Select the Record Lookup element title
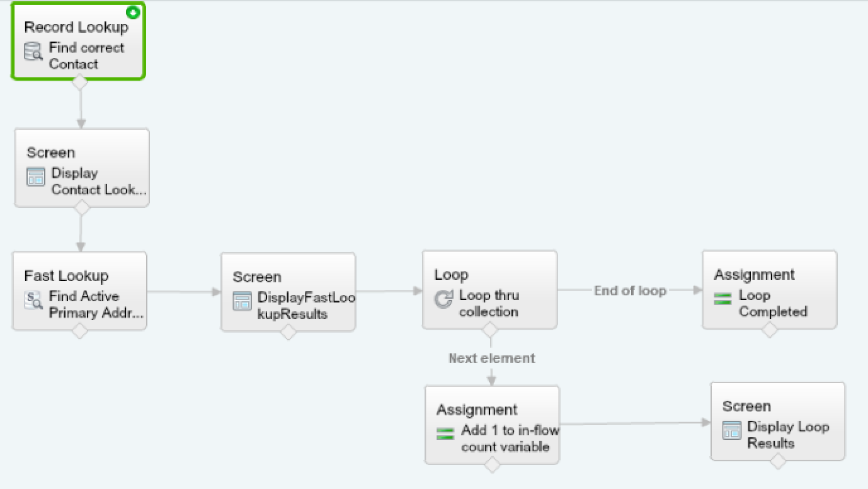 click(76, 27)
